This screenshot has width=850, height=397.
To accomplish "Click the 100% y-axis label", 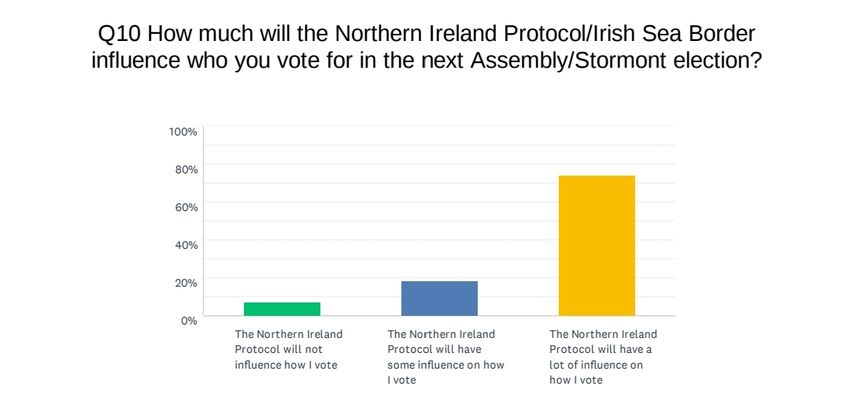I will [184, 132].
